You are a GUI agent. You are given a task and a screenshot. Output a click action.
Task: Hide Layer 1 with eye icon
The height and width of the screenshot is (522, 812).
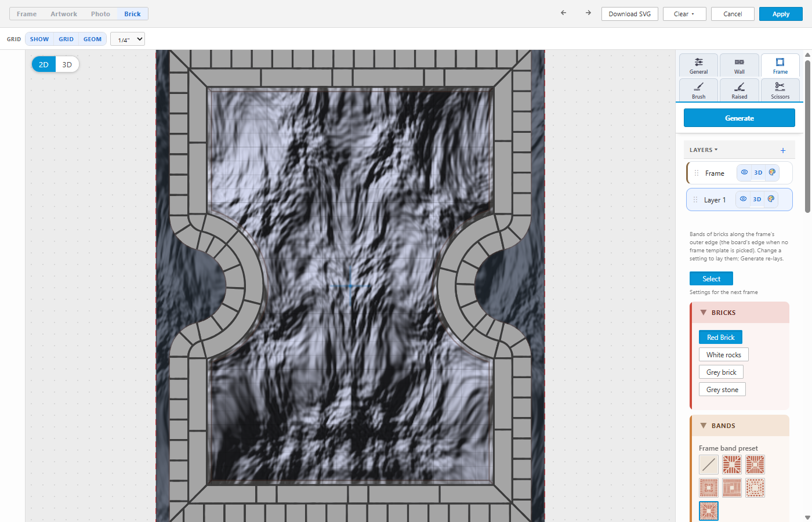coord(743,199)
